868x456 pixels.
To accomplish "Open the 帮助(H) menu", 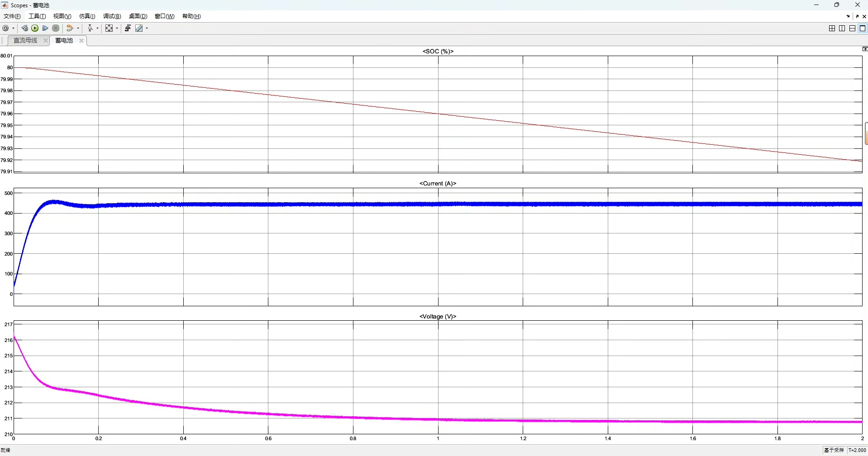I will coord(191,16).
